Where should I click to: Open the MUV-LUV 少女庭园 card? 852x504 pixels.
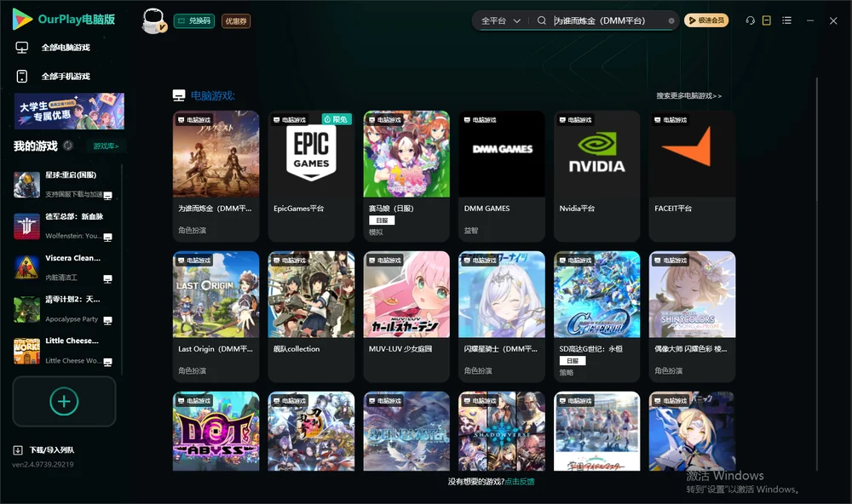[406, 317]
